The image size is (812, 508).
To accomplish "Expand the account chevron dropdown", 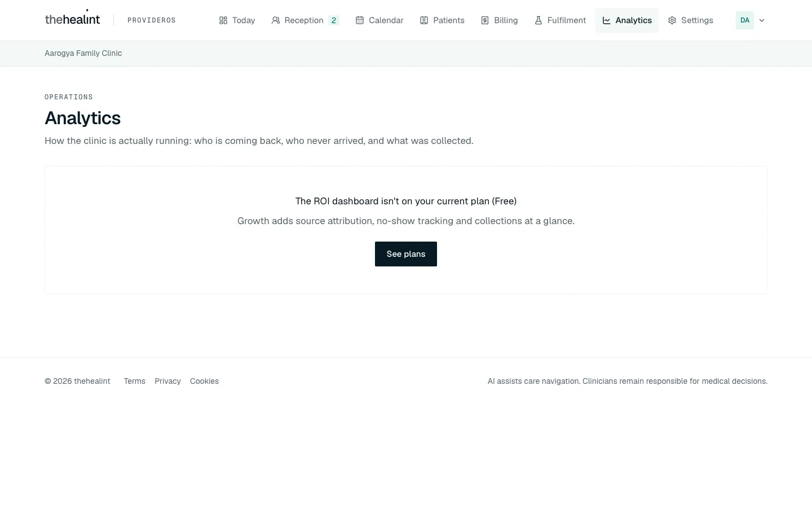I will 762,20.
